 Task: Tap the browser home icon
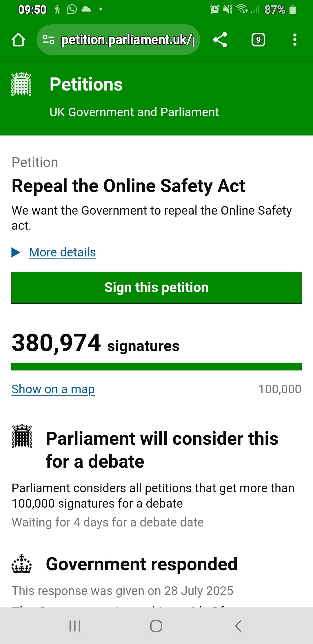click(18, 40)
